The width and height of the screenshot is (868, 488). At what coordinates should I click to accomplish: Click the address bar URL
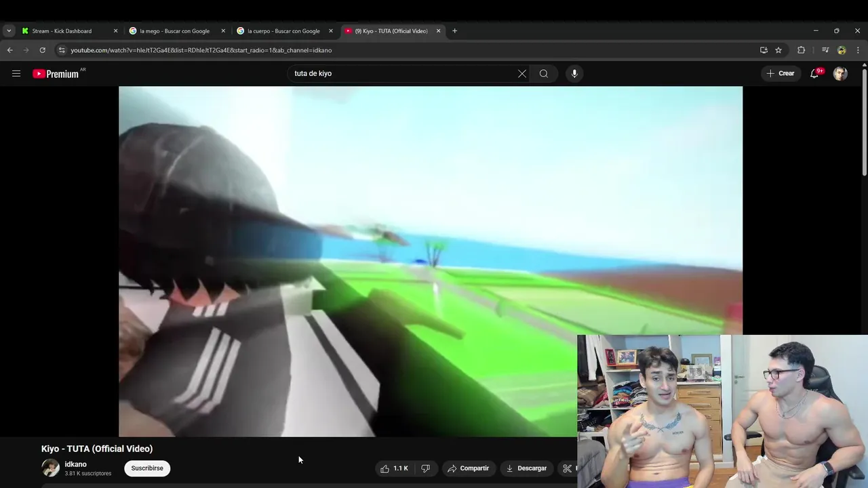[x=201, y=50]
